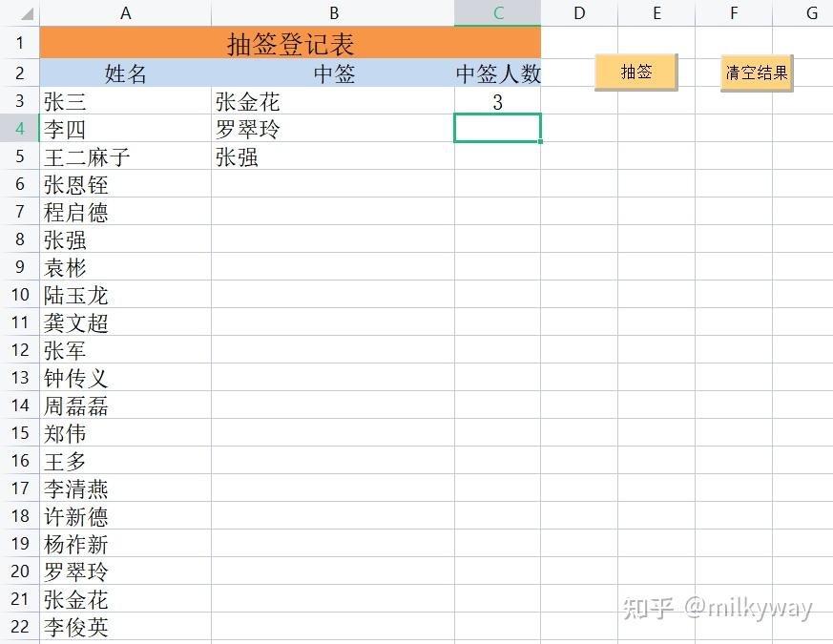Select the fill handle of cell C4
This screenshot has width=833, height=644.
[x=540, y=141]
